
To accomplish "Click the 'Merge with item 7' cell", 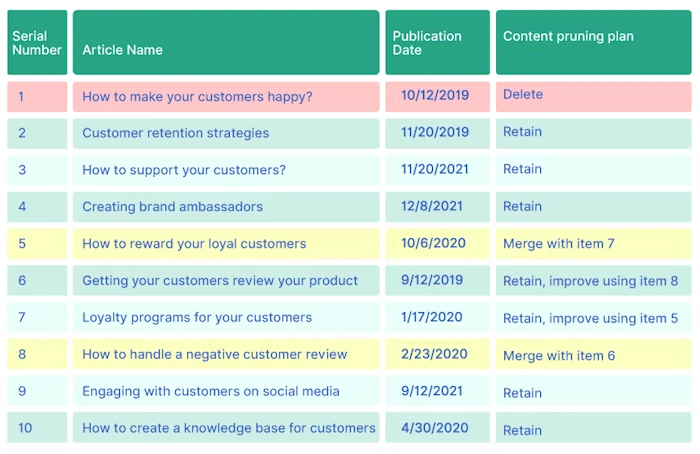I will click(x=593, y=244).
